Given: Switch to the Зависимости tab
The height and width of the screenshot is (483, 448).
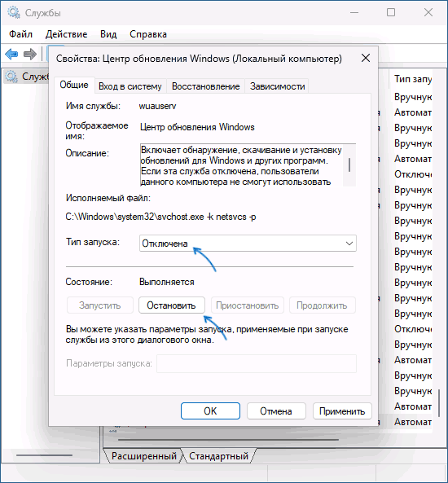Looking at the screenshot, I should click(x=277, y=86).
